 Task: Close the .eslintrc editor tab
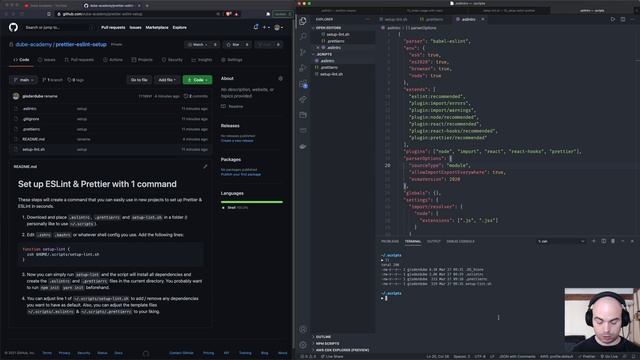pos(483,19)
